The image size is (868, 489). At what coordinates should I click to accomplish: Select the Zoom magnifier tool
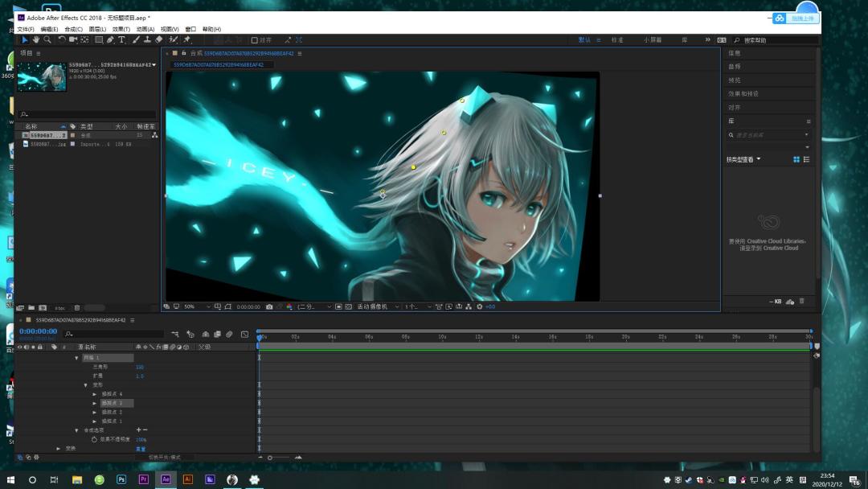[47, 40]
